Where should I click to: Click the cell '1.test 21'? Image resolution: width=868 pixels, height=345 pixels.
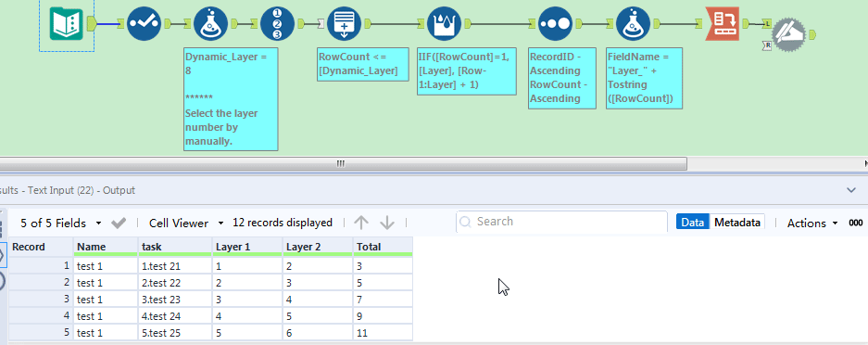coord(175,266)
